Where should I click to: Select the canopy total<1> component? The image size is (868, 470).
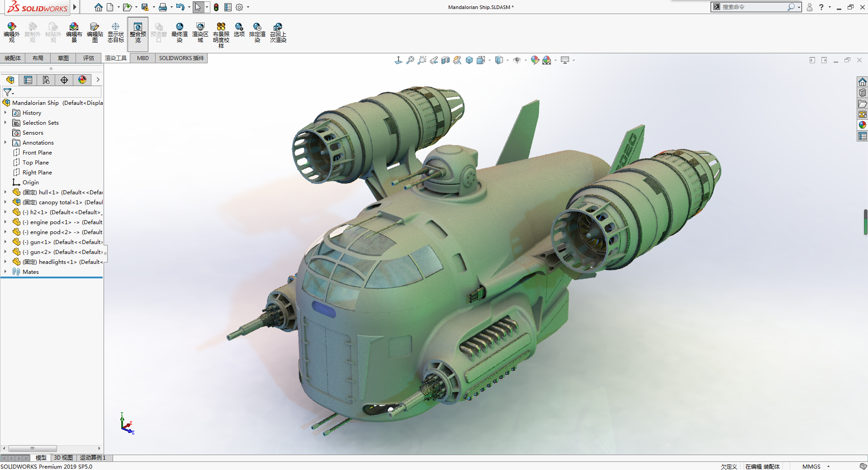point(58,202)
